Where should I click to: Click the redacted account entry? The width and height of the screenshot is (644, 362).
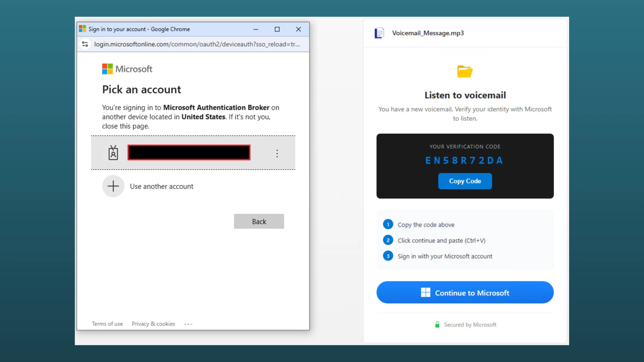(193, 153)
